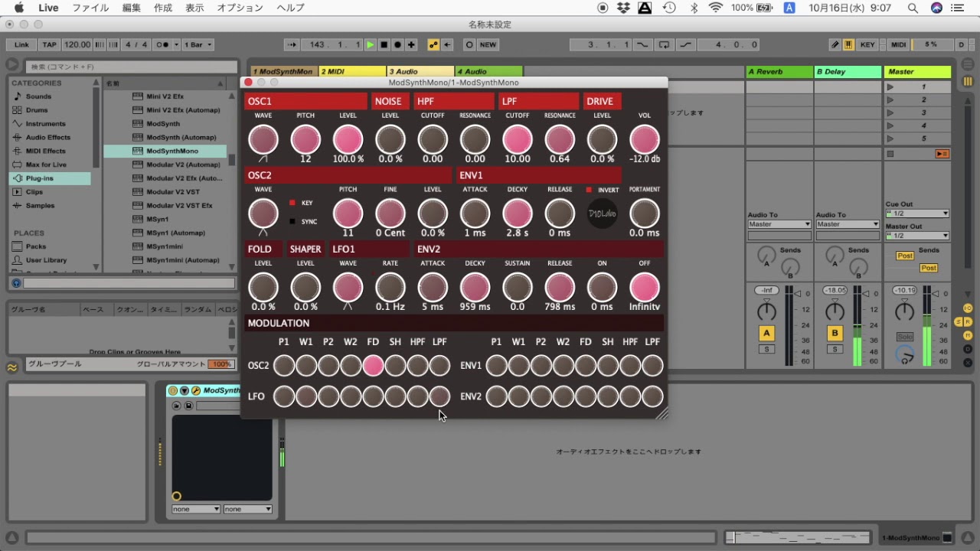Solo the B Delay return track
The width and height of the screenshot is (980, 551).
click(x=835, y=350)
